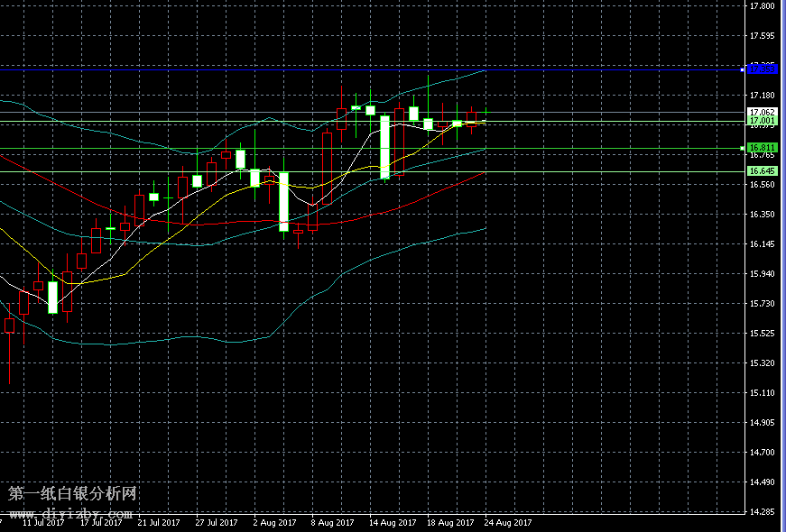Click the blue 17.353 price level label
The width and height of the screenshot is (786, 532).
[762, 69]
